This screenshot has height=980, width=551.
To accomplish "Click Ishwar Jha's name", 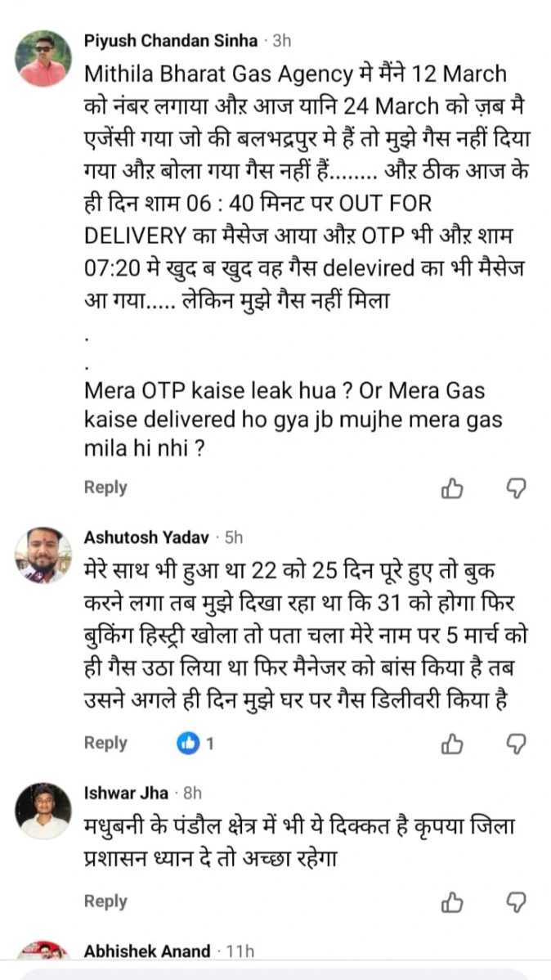I will (x=127, y=792).
